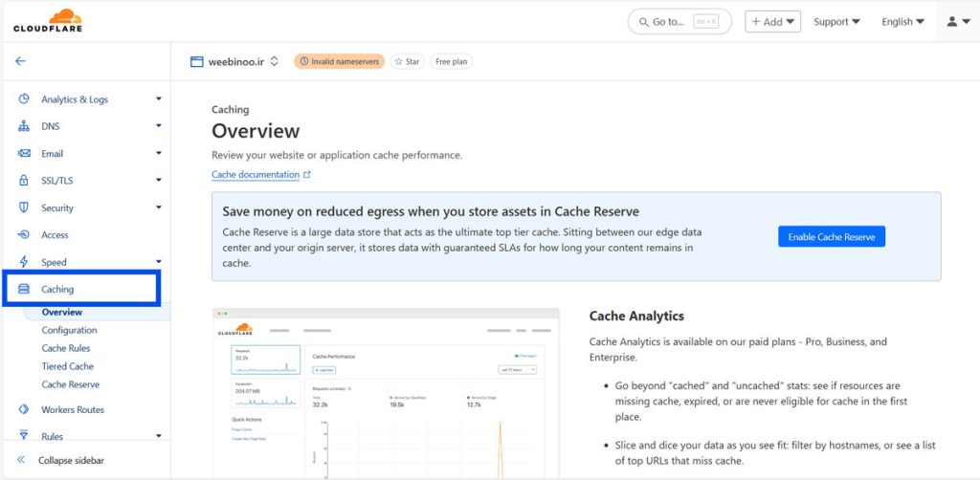Open the Caching Configuration subpage
The height and width of the screenshot is (480, 980).
pos(69,330)
